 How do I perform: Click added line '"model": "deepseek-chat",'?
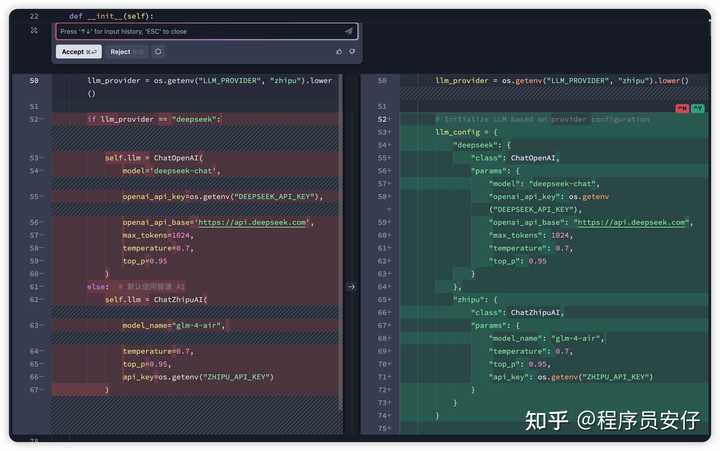coord(544,184)
